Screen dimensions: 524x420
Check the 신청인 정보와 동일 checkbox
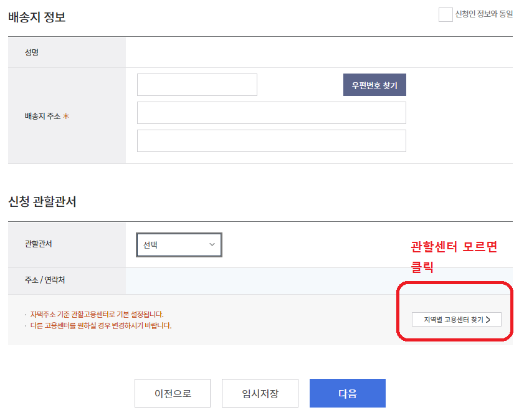[x=445, y=15]
